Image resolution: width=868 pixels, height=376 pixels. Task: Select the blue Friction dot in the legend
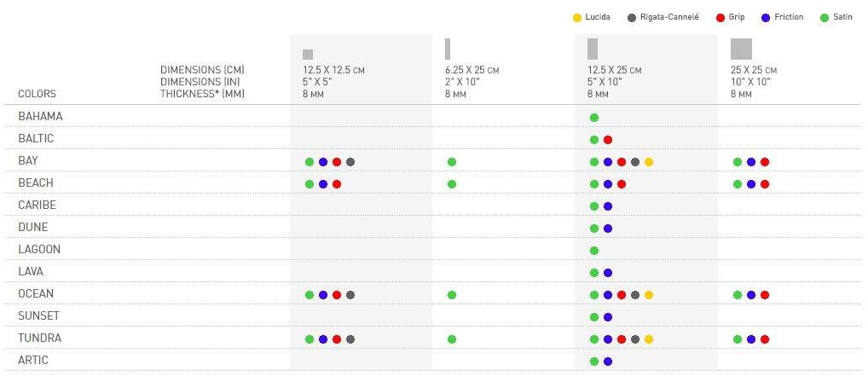[x=766, y=18]
